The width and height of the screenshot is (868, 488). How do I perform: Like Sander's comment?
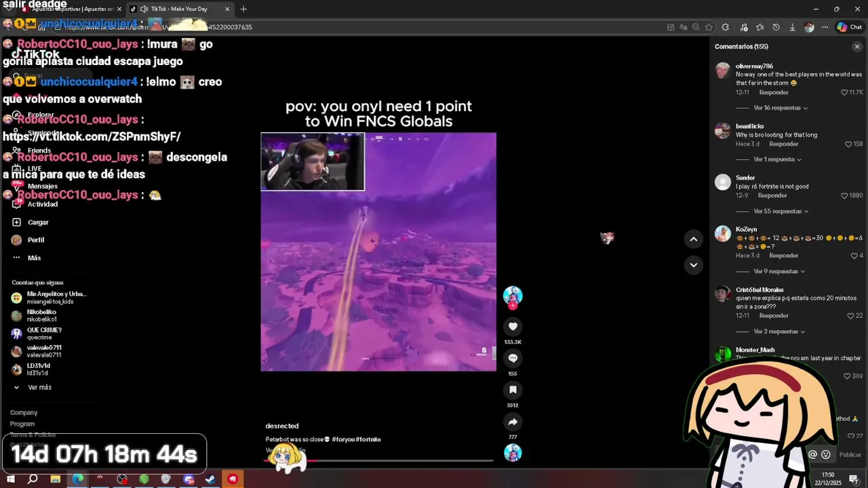(844, 196)
